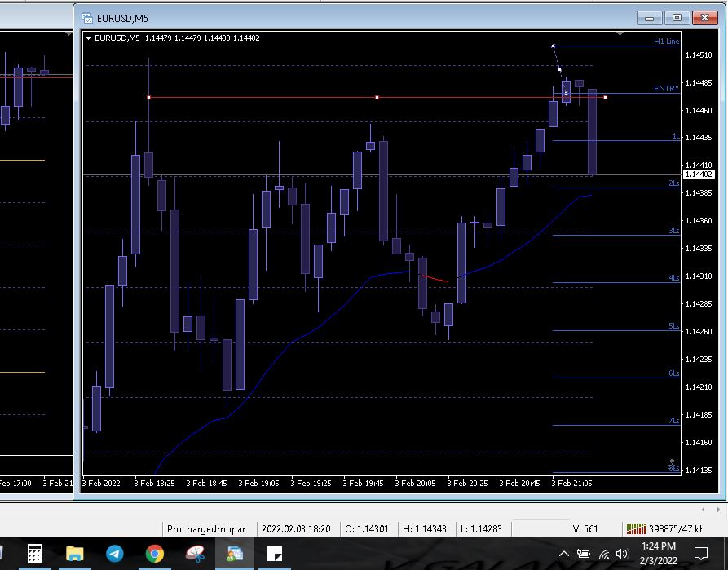Open the Windows notification center
Viewport: 728px width, 570px height.
pos(700,553)
